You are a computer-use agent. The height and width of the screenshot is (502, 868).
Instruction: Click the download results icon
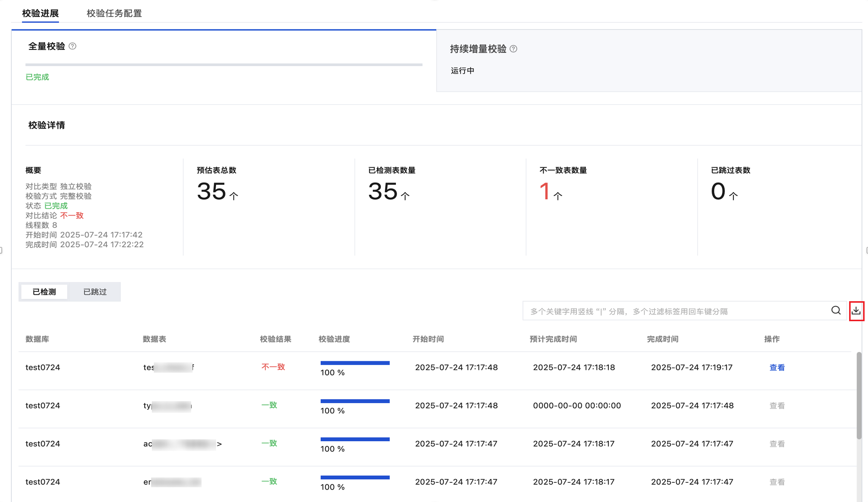click(856, 311)
